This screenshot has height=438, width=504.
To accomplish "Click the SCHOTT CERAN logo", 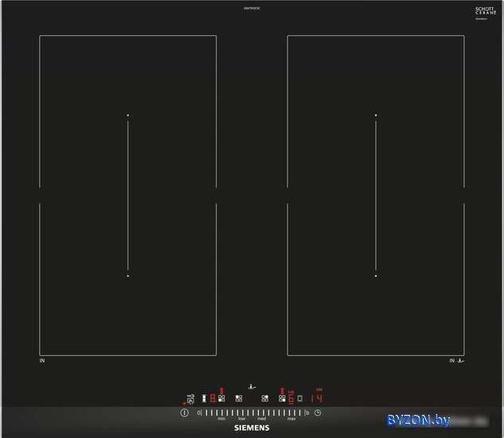I will pos(486,10).
